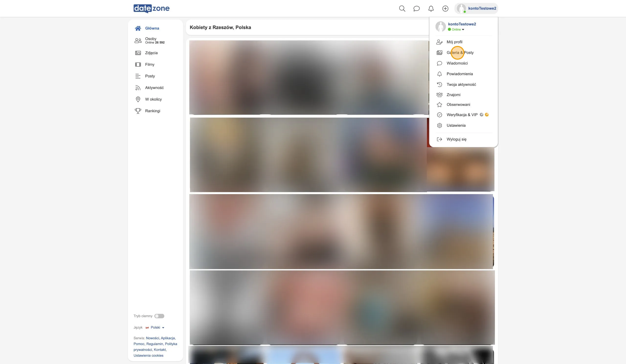Screen dimensions: 626x364
Task: Click the Zdjęcia picture icon
Action: pyautogui.click(x=138, y=53)
